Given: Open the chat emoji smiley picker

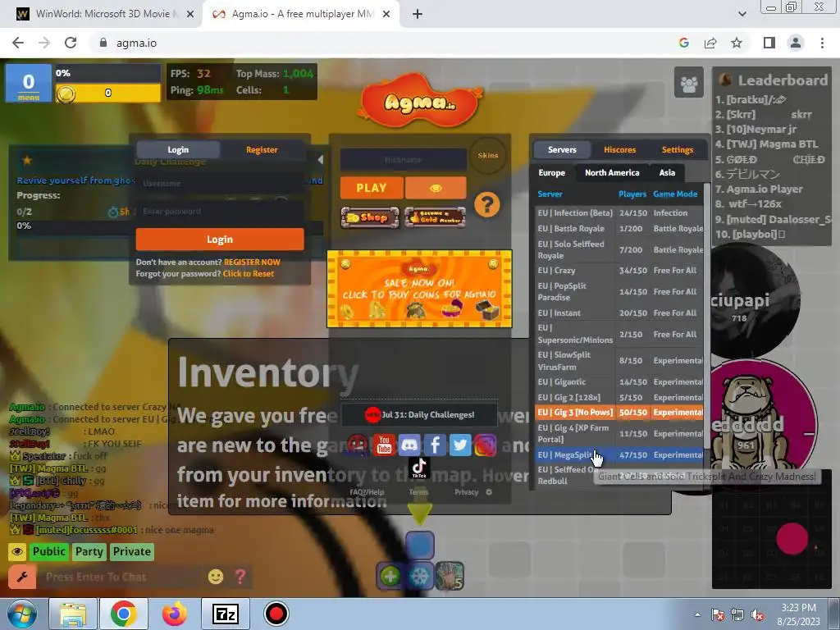Looking at the screenshot, I should click(216, 577).
